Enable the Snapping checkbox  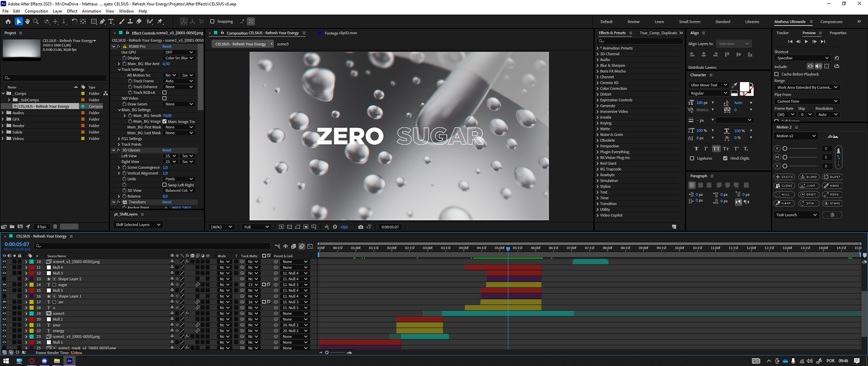(212, 21)
